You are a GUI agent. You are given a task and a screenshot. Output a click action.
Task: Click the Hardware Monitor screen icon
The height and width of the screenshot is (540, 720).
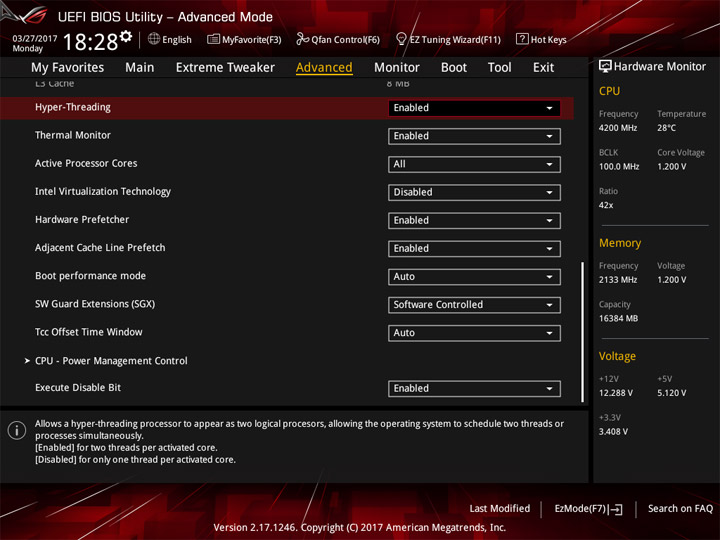point(605,66)
